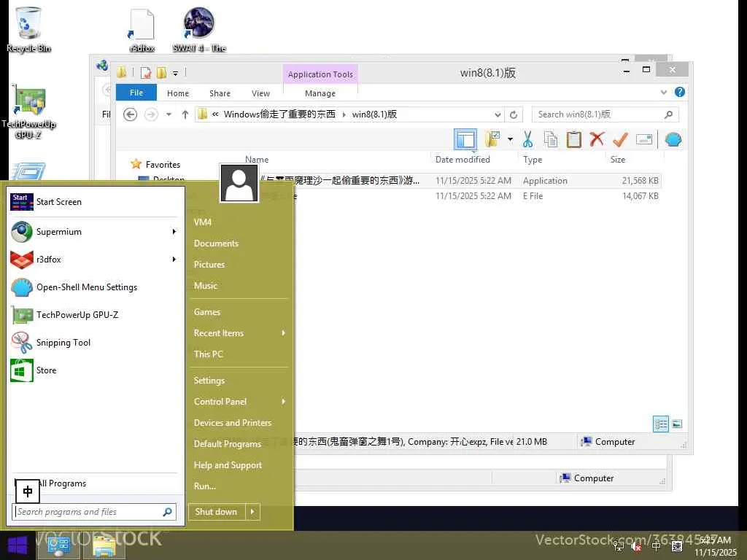Viewport: 747px width, 560px height.
Task: Open the Share ribbon tab
Action: [x=220, y=93]
